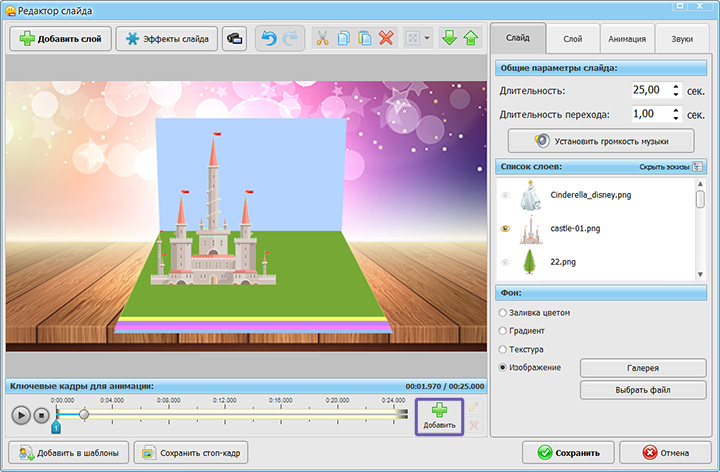The image size is (720, 472).
Task: Decrease the transition duration with the down stepper
Action: pyautogui.click(x=676, y=118)
